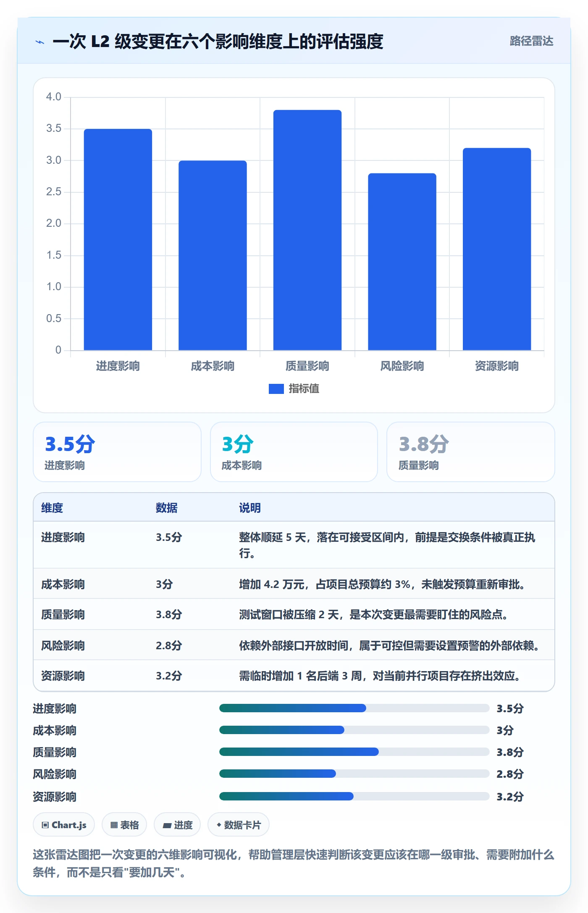Click the 风险影响 progress bar
The width and height of the screenshot is (588, 913).
click(x=354, y=774)
